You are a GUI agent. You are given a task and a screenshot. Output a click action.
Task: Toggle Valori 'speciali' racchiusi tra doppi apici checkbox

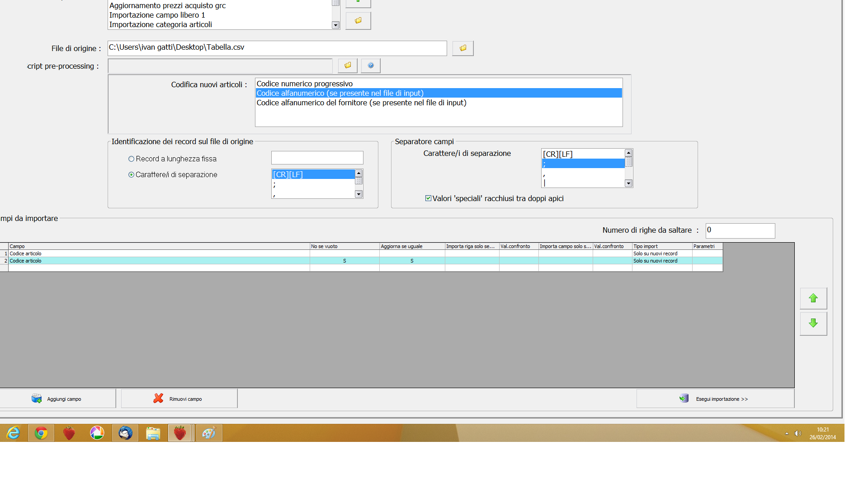pos(428,198)
